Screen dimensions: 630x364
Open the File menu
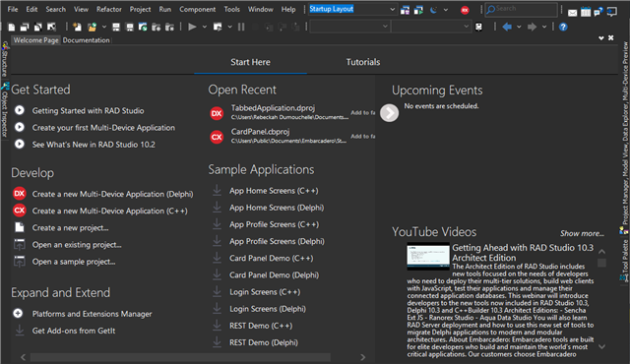(x=13, y=9)
